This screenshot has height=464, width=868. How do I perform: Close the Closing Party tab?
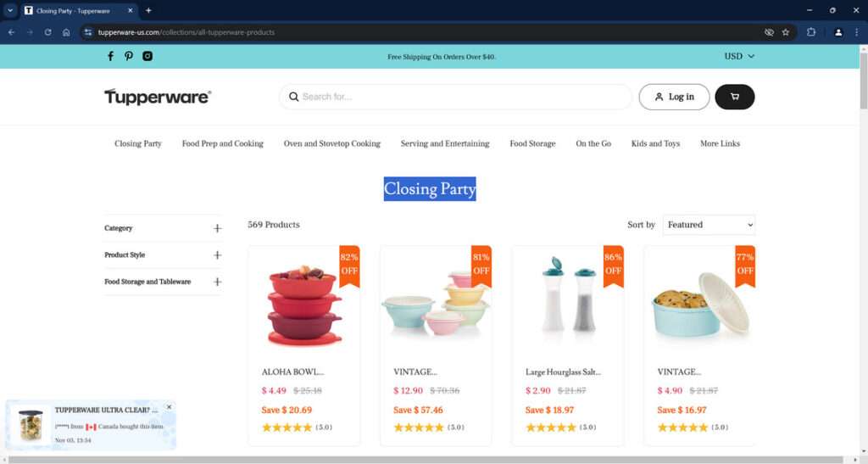[x=130, y=10]
